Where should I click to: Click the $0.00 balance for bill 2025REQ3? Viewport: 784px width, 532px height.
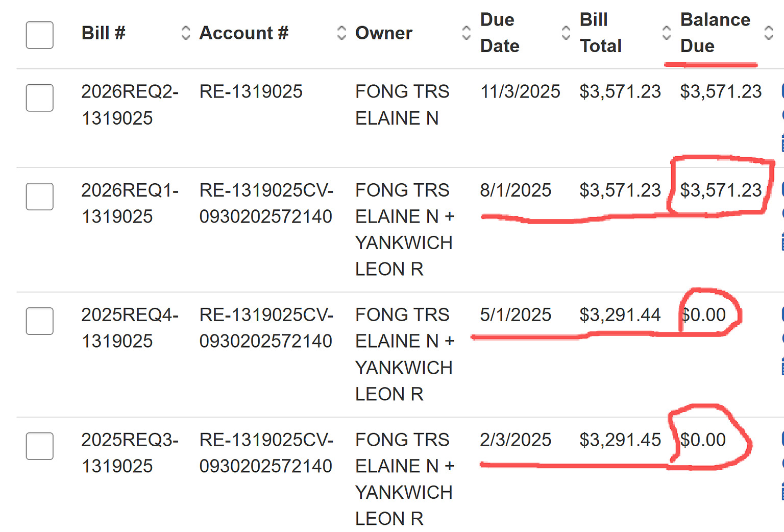[703, 440]
